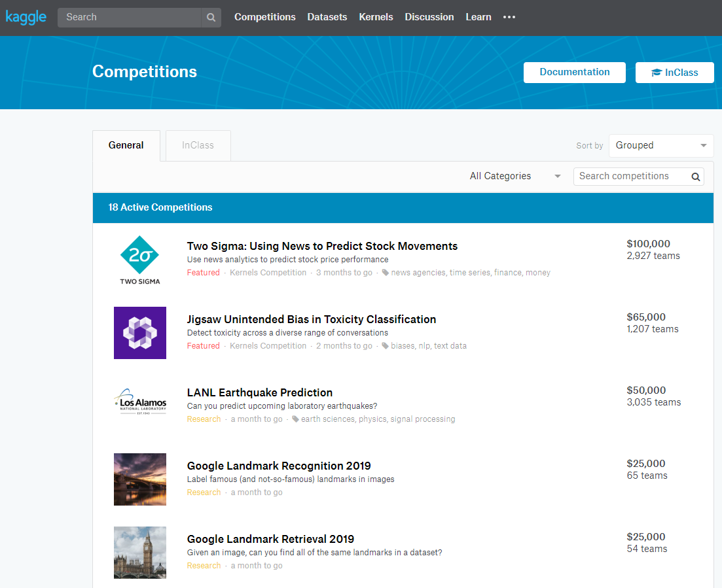Image resolution: width=722 pixels, height=588 pixels.
Task: Click the $50,000 prize text
Action: point(646,390)
